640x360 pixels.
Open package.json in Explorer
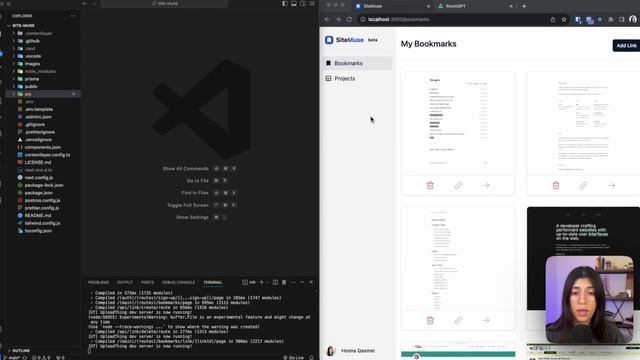pyautogui.click(x=38, y=193)
